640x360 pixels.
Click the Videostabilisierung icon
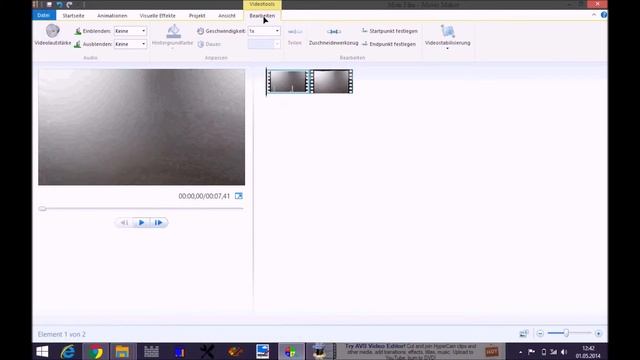447,31
